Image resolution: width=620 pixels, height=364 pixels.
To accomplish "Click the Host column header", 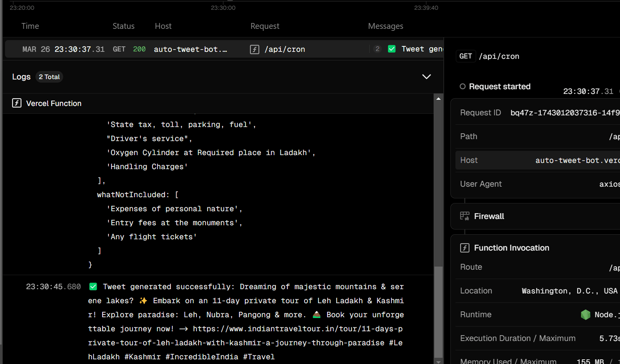I will coord(163,26).
